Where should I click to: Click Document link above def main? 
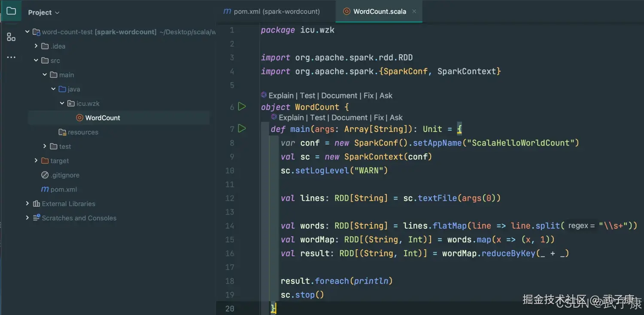tap(349, 117)
